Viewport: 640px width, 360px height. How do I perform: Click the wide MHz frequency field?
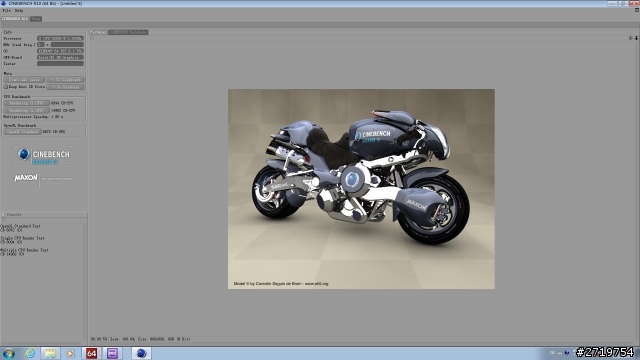point(67,44)
